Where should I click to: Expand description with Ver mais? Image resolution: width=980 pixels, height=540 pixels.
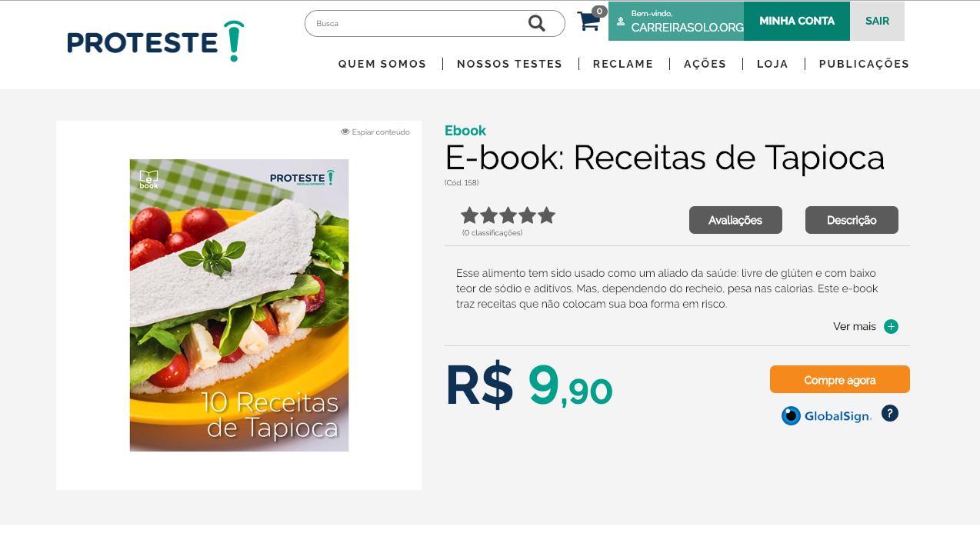tap(855, 327)
